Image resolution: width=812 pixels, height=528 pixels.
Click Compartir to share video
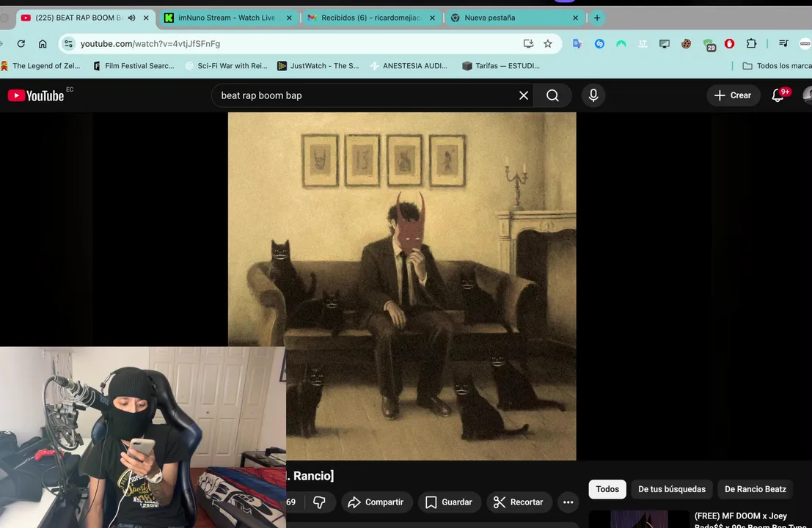[x=376, y=502]
